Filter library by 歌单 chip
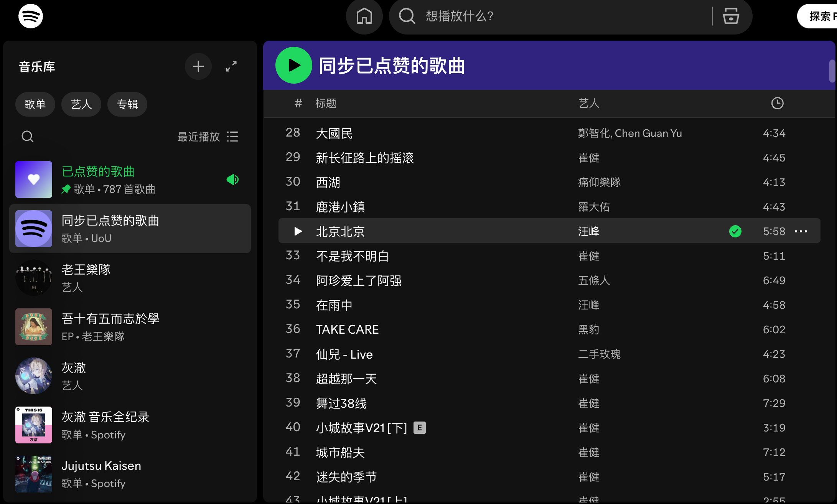837x504 pixels. [x=35, y=104]
